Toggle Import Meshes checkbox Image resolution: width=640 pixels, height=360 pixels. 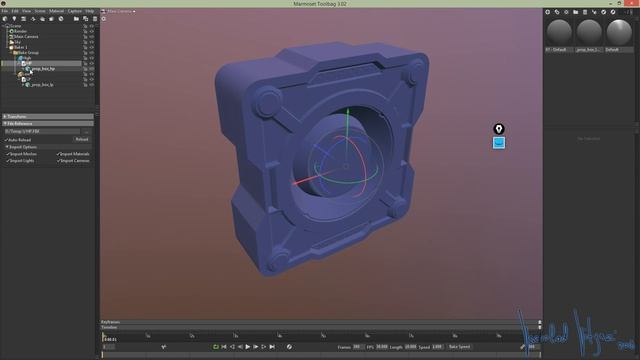(7, 154)
